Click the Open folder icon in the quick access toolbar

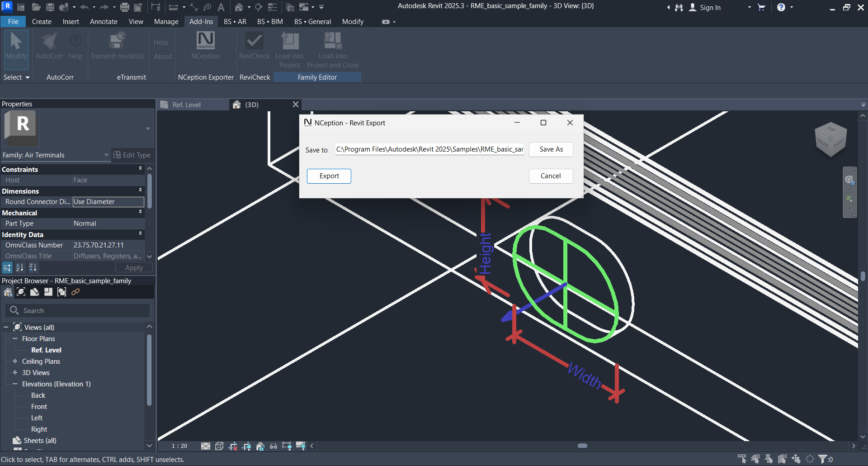[36, 7]
